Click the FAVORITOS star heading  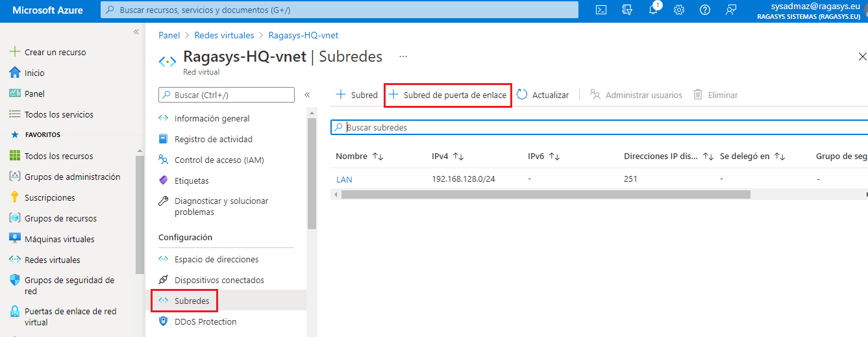(x=36, y=135)
